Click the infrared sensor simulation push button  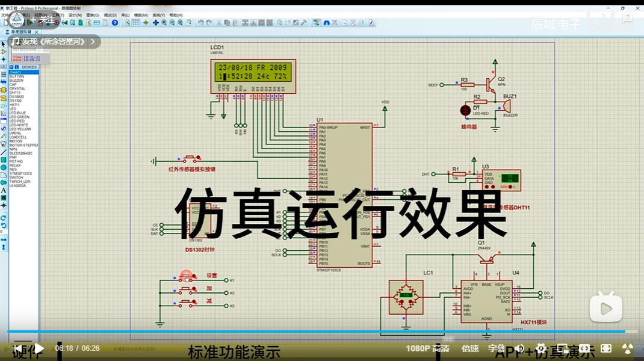191,158
